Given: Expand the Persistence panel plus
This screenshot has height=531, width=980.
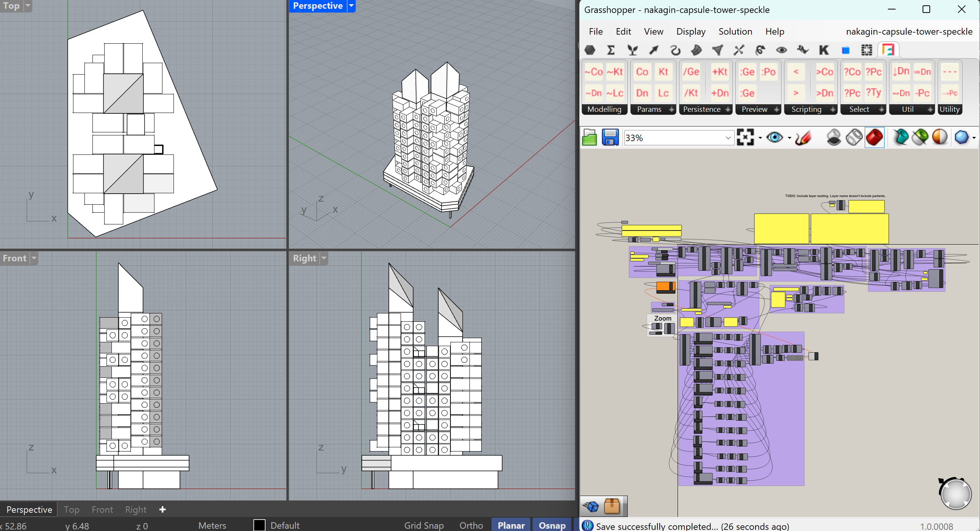Looking at the screenshot, I should pyautogui.click(x=728, y=110).
